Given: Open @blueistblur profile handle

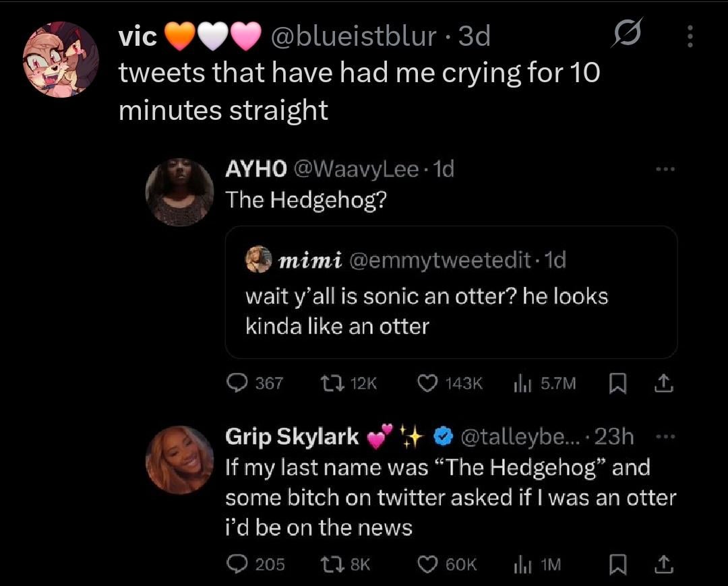Looking at the screenshot, I should [x=353, y=36].
